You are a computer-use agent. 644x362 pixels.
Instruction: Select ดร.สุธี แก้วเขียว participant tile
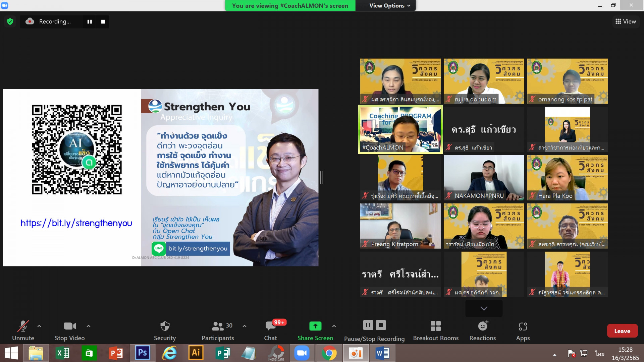coord(484,129)
